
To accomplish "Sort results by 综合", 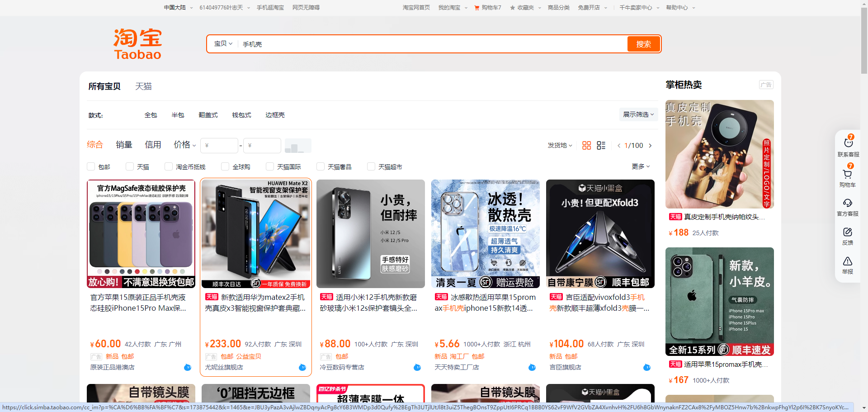I will click(95, 145).
